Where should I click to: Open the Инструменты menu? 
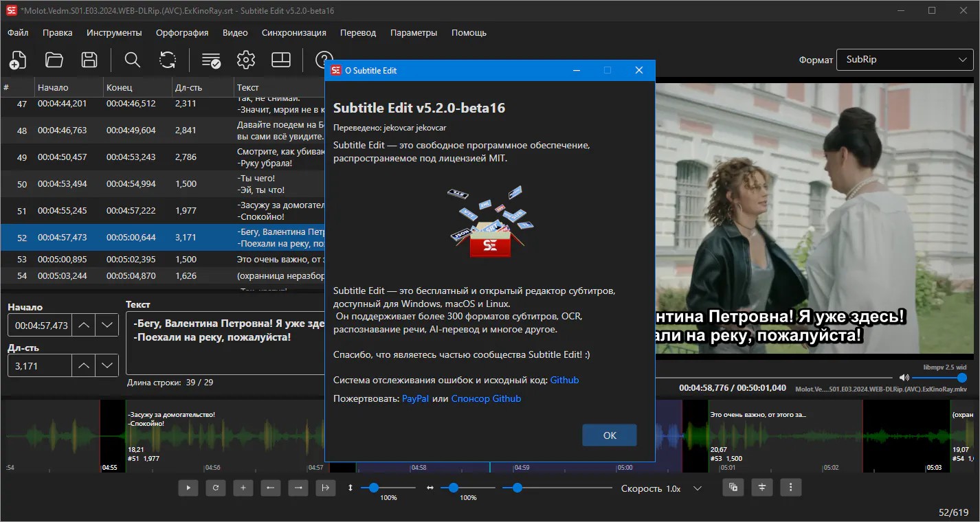pyautogui.click(x=114, y=32)
